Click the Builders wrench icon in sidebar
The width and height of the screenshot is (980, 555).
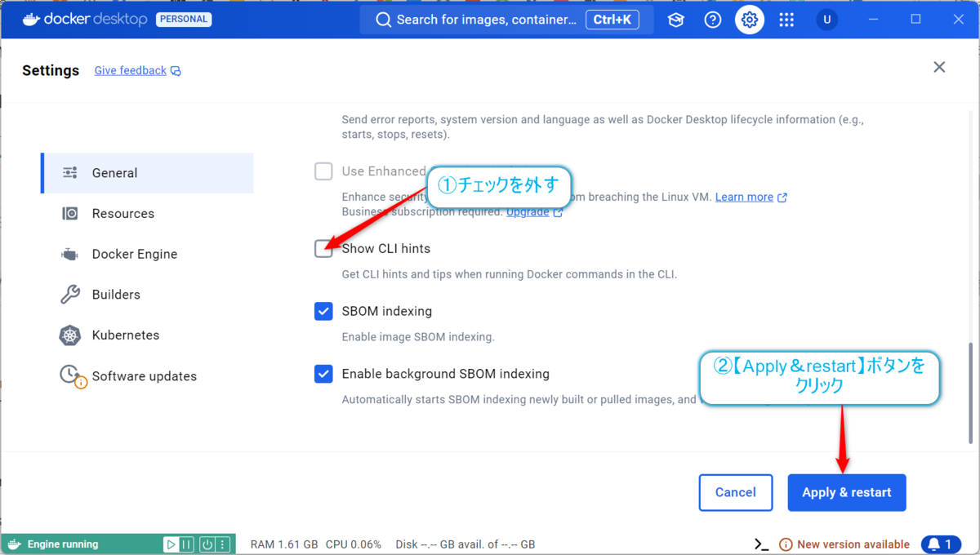[x=69, y=295]
